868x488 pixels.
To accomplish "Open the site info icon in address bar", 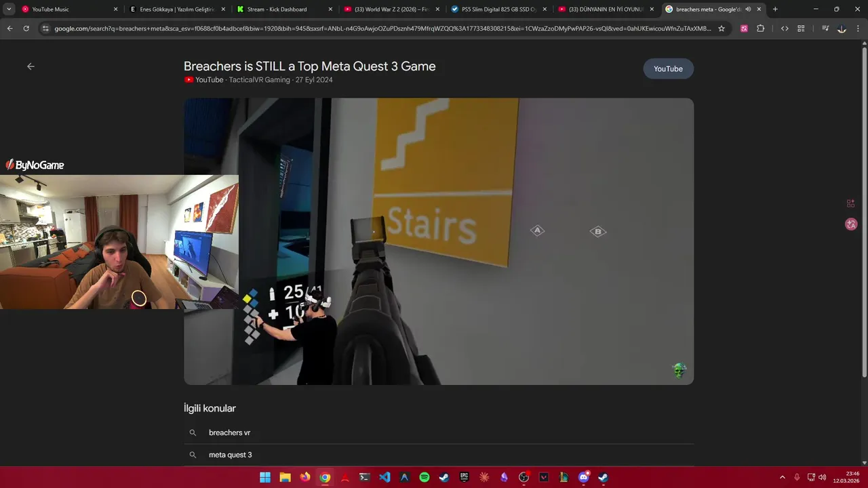I will pyautogui.click(x=45, y=28).
